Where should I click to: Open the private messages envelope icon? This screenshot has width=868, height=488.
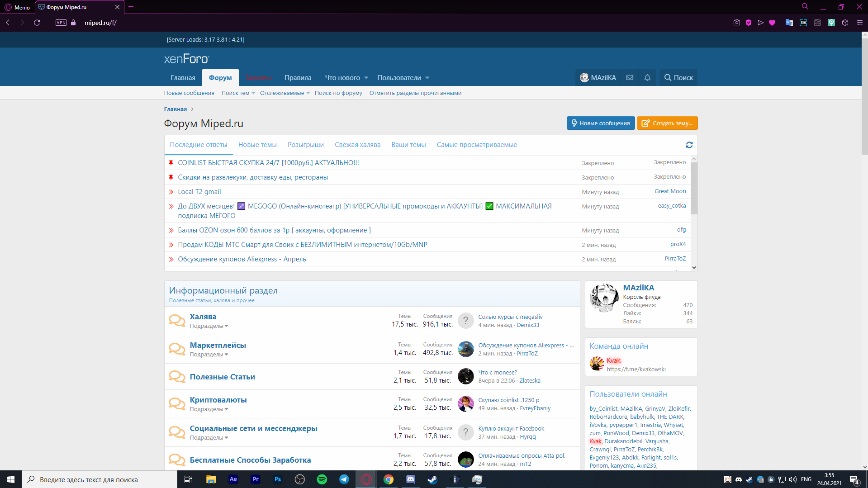coord(630,78)
